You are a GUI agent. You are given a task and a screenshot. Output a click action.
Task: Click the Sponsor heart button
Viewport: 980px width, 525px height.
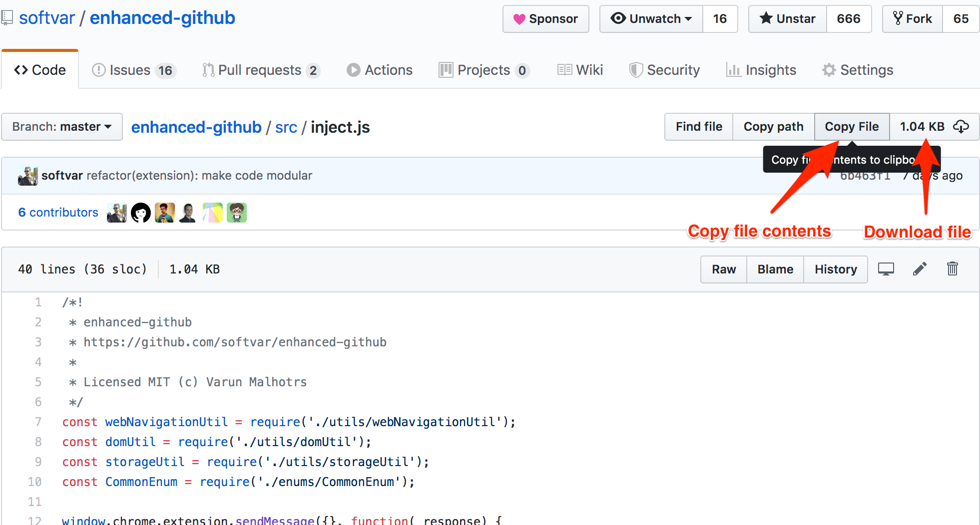coord(545,19)
